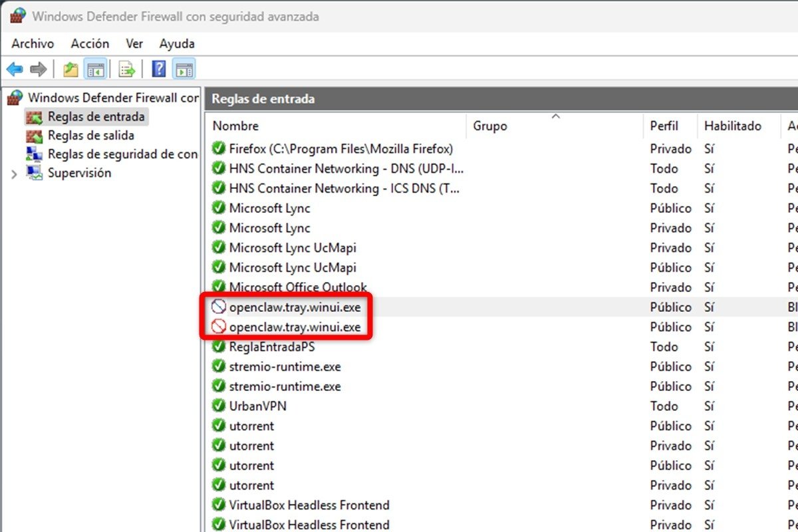Sort by the Perfil column header
Screen dimensions: 798x532
(x=670, y=126)
